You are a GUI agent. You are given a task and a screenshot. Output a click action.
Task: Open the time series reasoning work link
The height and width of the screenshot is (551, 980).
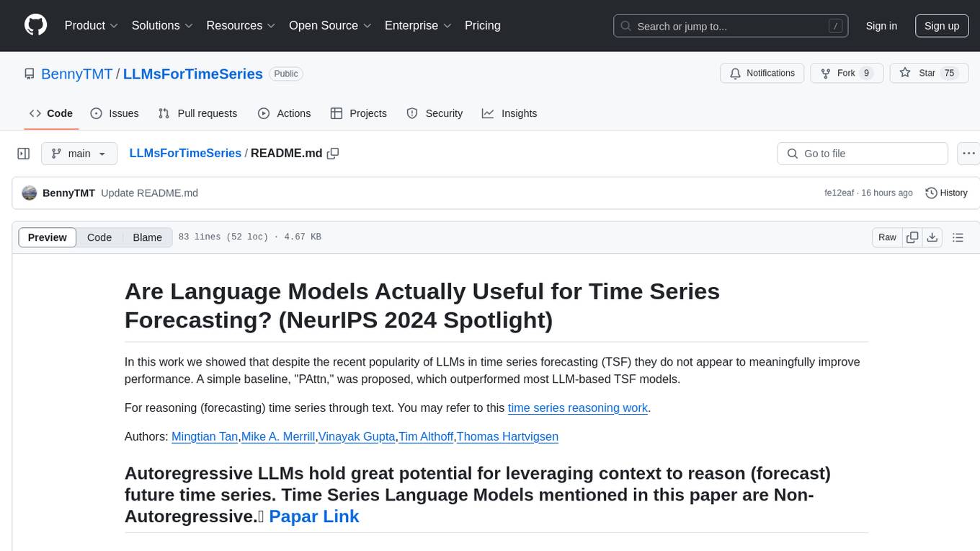[x=578, y=407]
